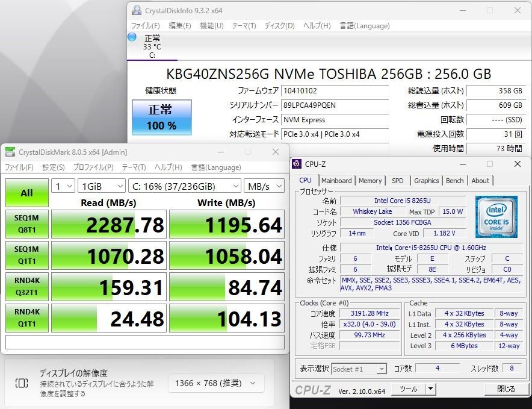Open Settings menu (設定) in CrystalDiskMark
This screenshot has width=532, height=409.
pyautogui.click(x=54, y=167)
